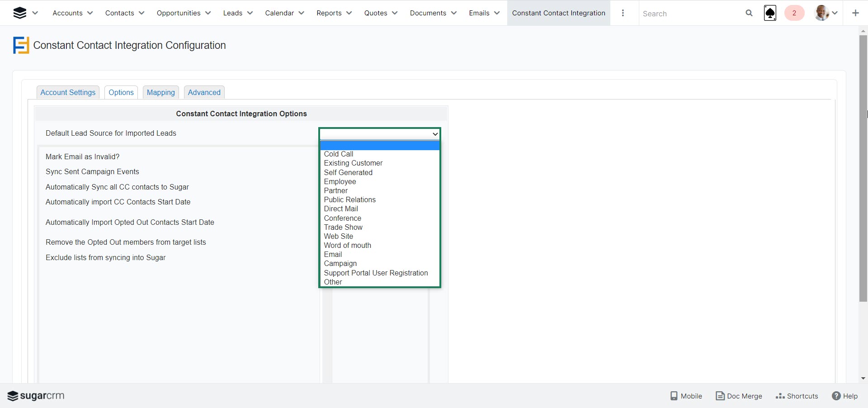Image resolution: width=868 pixels, height=408 pixels.
Task: Go to the Leads module
Action: (233, 13)
